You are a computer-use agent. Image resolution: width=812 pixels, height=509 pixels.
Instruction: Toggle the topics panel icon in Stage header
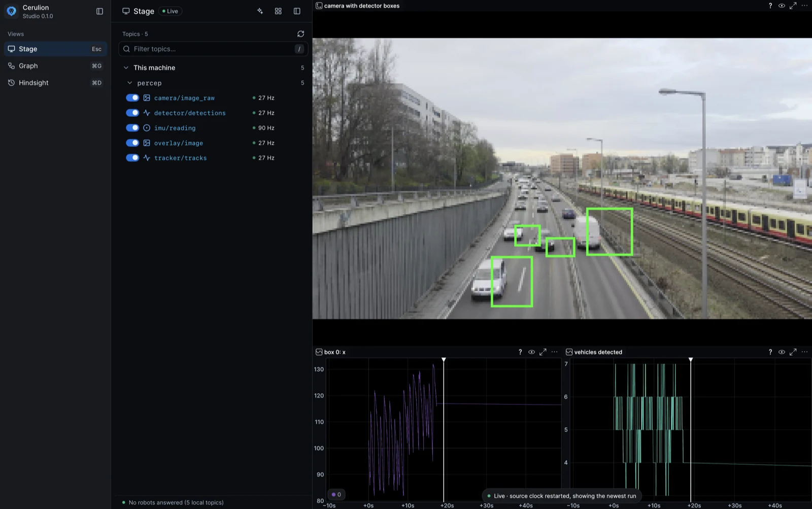tap(297, 11)
